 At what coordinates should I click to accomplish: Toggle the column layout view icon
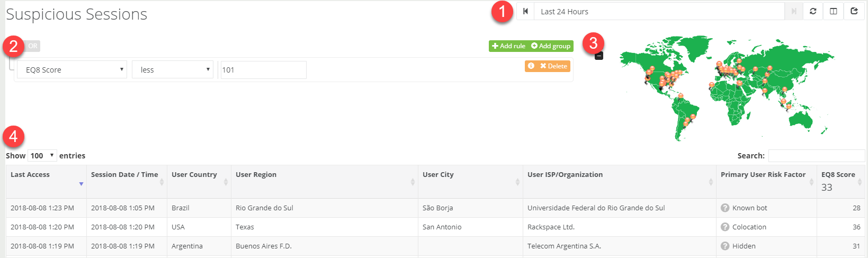(x=834, y=11)
